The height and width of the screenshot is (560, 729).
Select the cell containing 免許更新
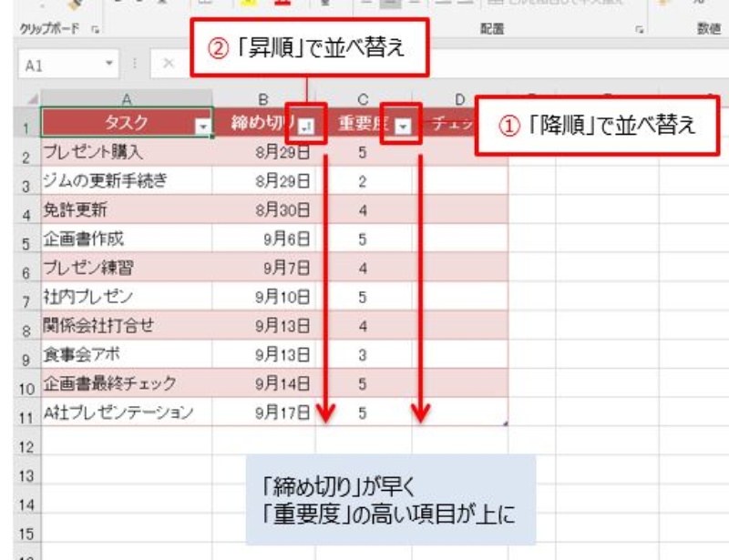[x=126, y=210]
